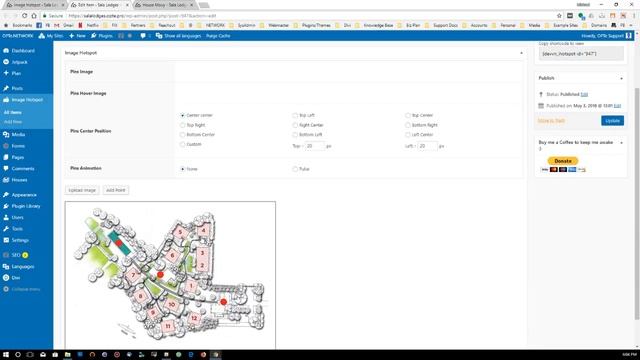Select Custom pin position
640x360 pixels.
[x=182, y=144]
